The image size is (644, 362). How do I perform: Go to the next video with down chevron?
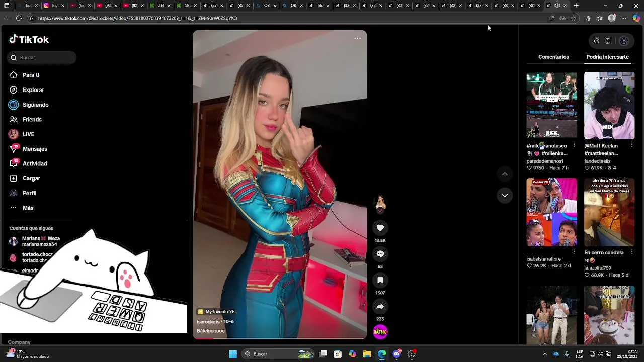pos(505,195)
